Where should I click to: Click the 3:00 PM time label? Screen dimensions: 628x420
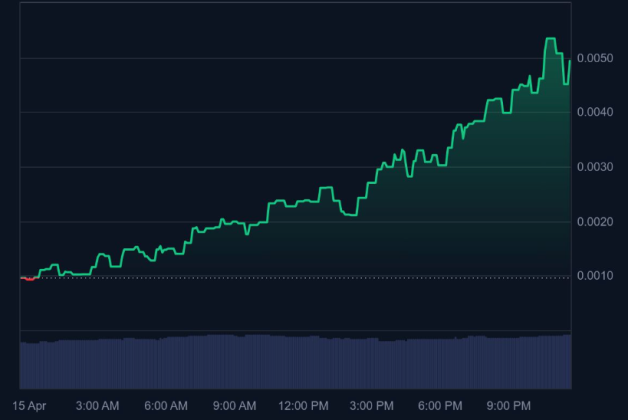pyautogui.click(x=371, y=406)
